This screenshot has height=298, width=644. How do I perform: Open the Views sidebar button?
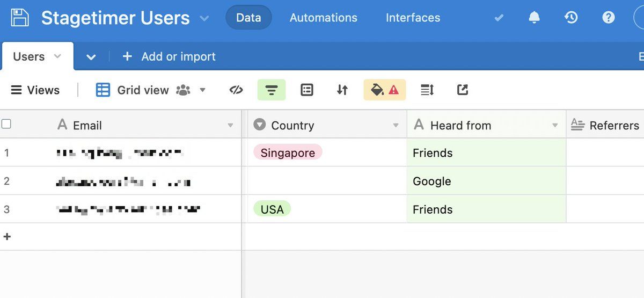[x=35, y=90]
